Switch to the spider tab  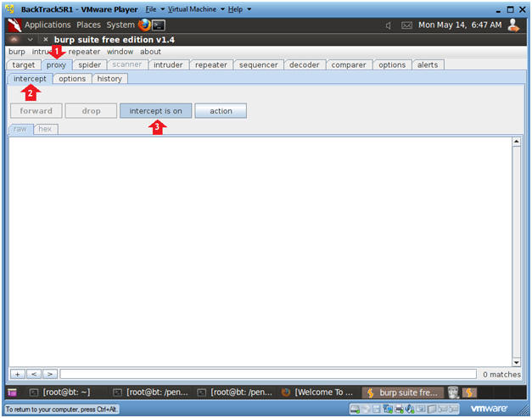point(90,65)
